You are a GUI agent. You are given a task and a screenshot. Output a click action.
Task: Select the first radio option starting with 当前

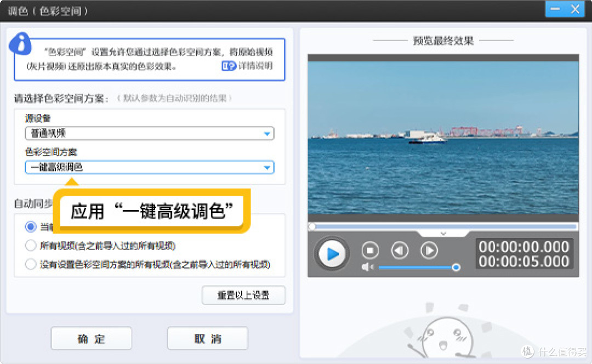[31, 226]
